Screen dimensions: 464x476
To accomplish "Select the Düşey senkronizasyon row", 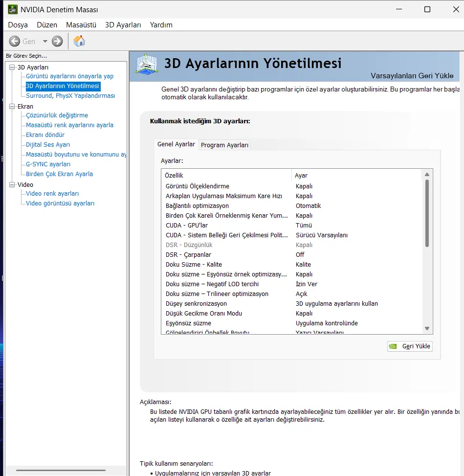I will (x=291, y=304).
